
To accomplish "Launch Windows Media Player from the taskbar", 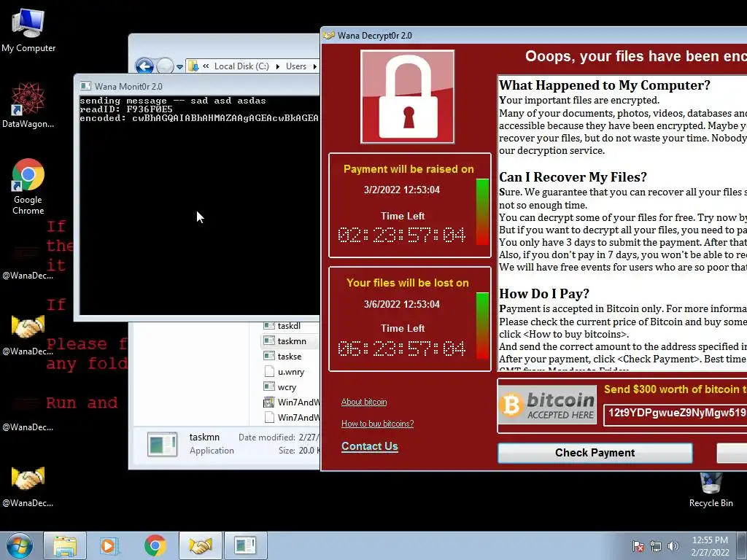I will click(108, 545).
